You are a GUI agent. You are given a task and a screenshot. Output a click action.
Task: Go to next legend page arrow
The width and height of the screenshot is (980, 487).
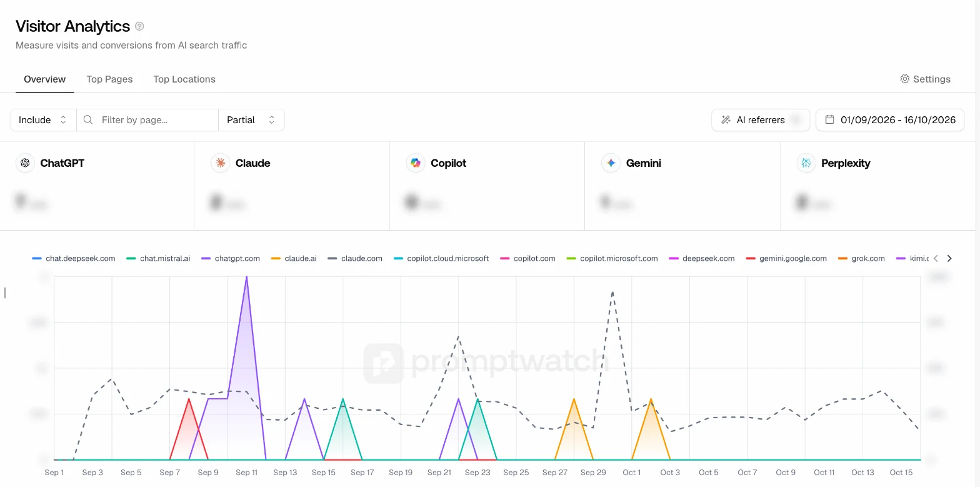point(949,258)
